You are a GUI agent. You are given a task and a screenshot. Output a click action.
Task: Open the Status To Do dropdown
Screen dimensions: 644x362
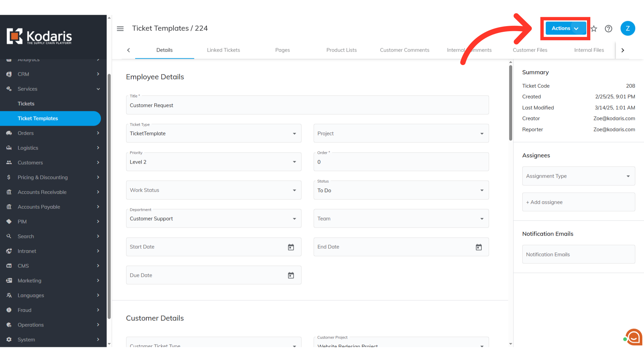pyautogui.click(x=401, y=190)
